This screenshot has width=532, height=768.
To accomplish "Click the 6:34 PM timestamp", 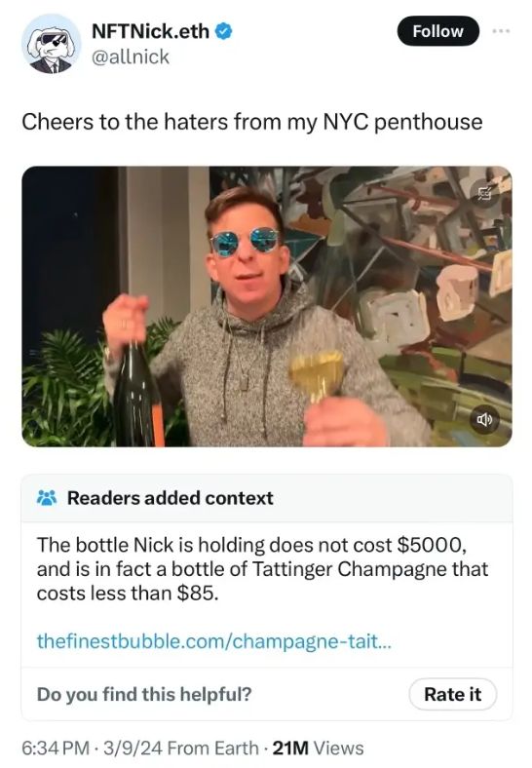I will coord(56,748).
